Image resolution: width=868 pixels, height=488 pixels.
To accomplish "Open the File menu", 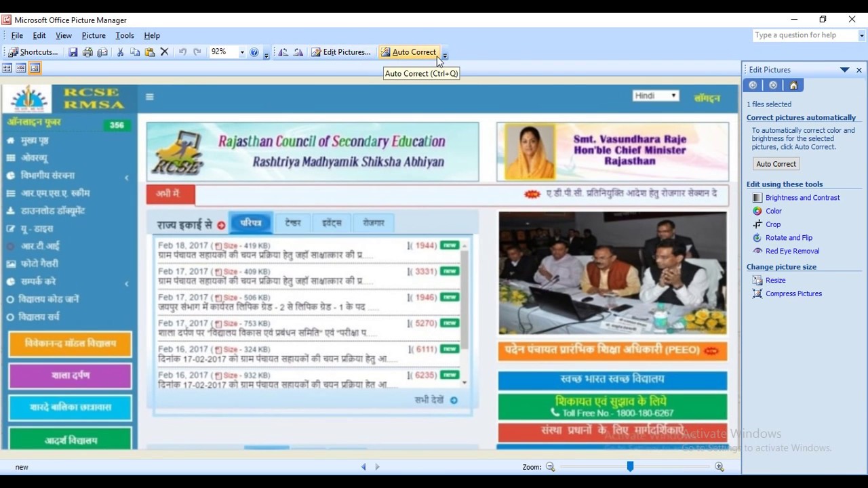I will (17, 35).
